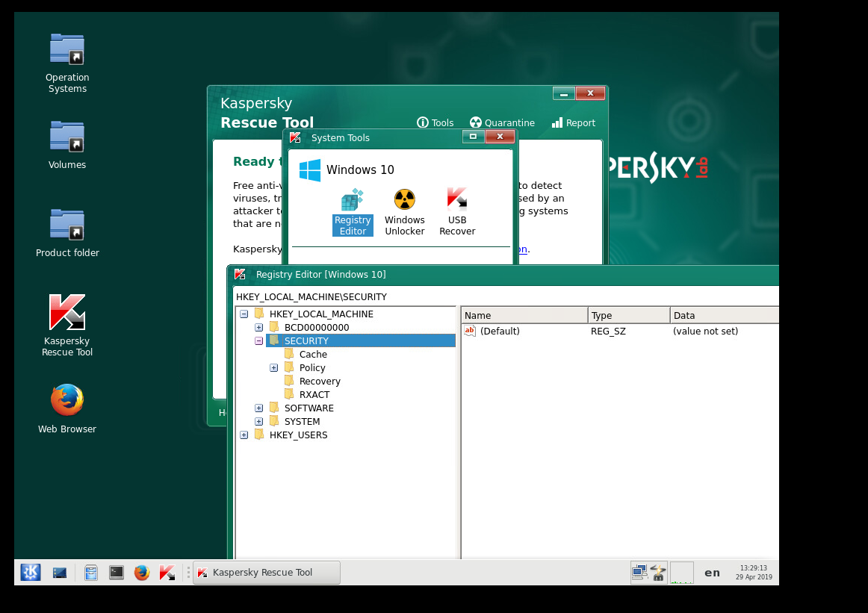Sort values by the Type column header
This screenshot has height=613, width=868.
[627, 316]
